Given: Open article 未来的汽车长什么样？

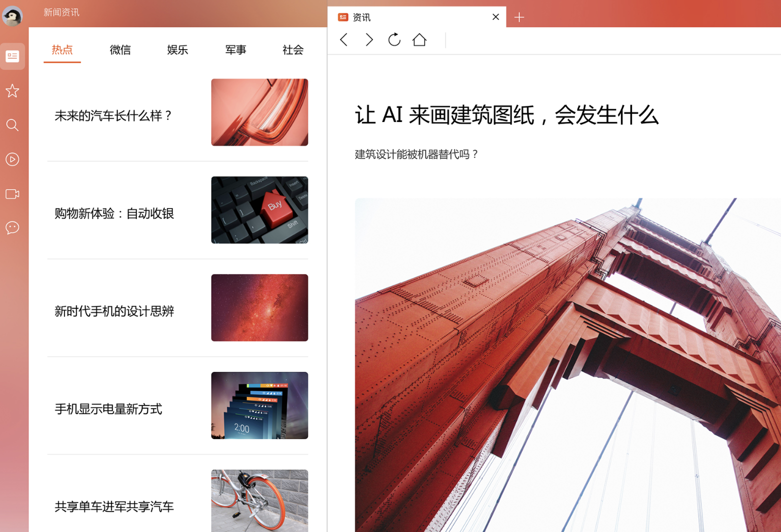Looking at the screenshot, I should [x=113, y=116].
